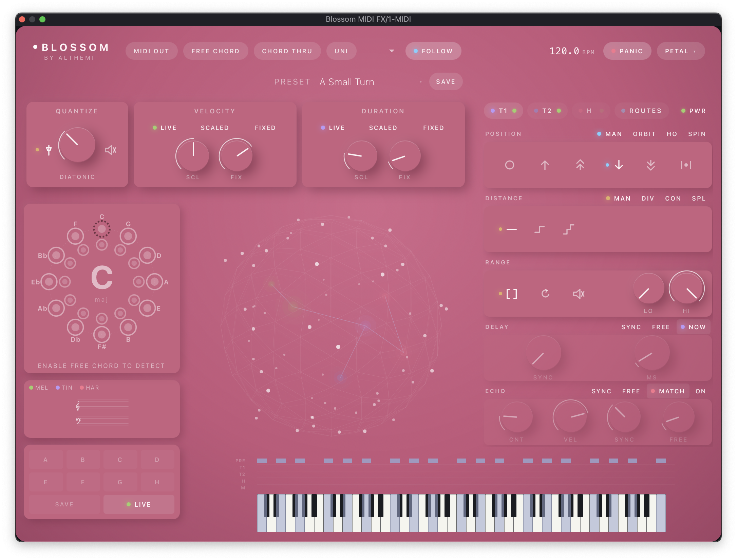Screen dimensions: 737x560
Task: Select the double step distance icon
Action: tap(569, 229)
